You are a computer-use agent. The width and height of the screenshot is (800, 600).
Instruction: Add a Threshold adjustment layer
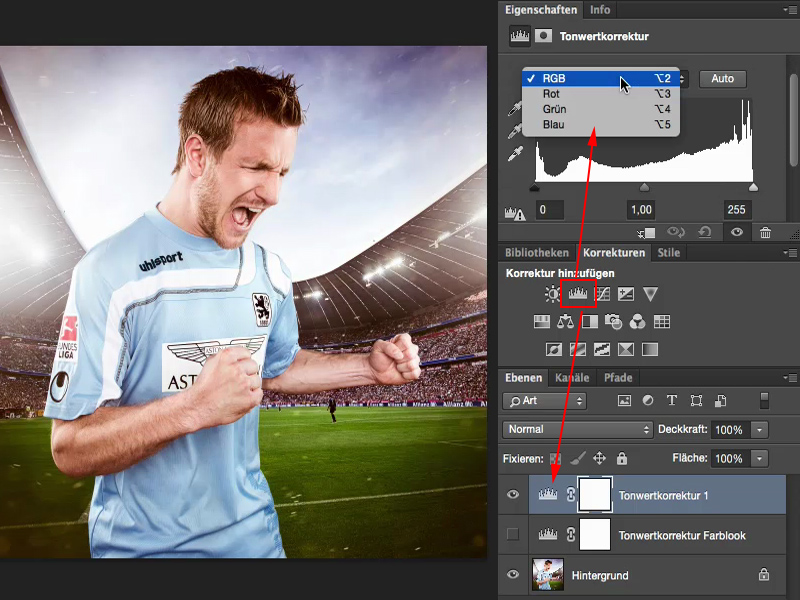[602, 349]
